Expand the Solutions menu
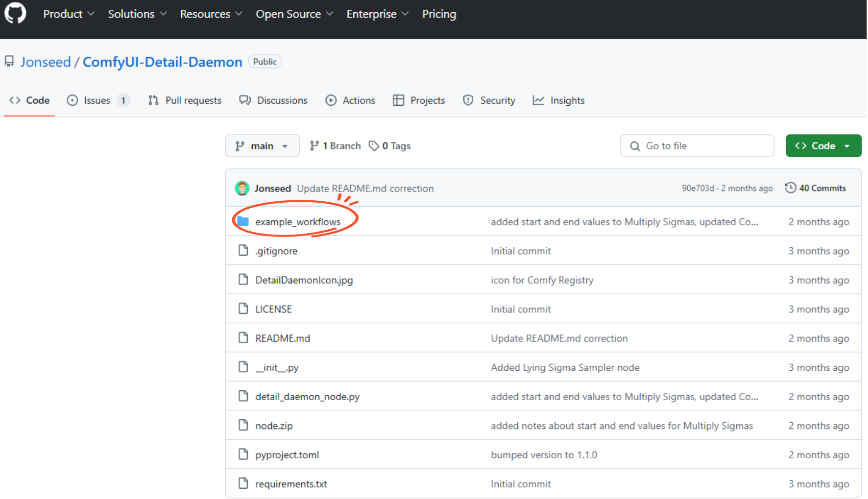This screenshot has height=499, width=868. [x=137, y=14]
